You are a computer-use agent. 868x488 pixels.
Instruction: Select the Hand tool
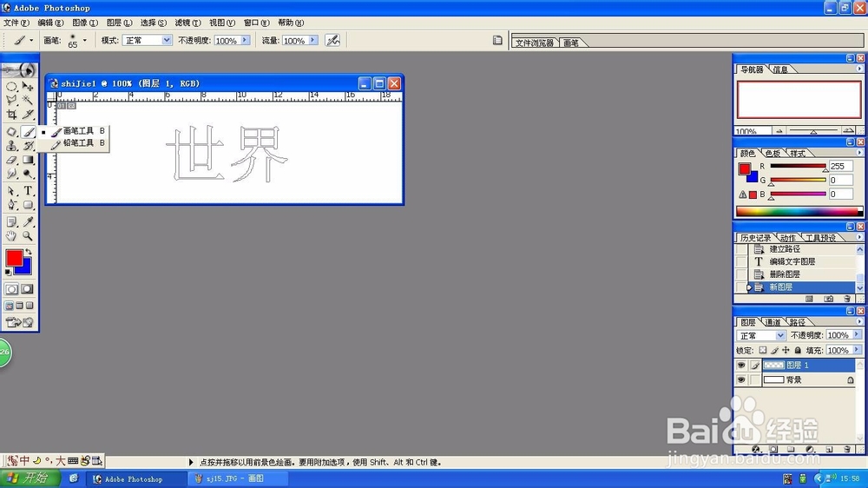(11, 236)
